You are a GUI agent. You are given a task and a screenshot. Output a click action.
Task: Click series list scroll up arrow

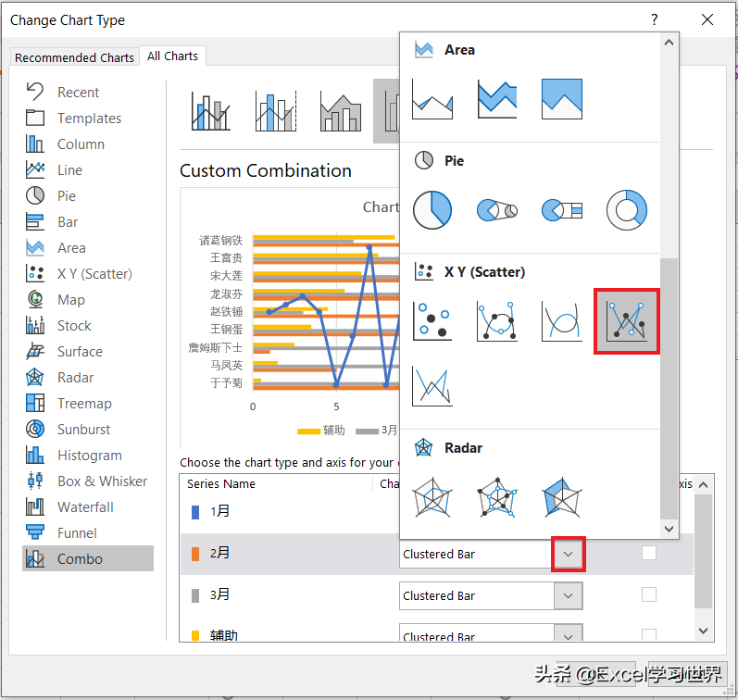[703, 485]
